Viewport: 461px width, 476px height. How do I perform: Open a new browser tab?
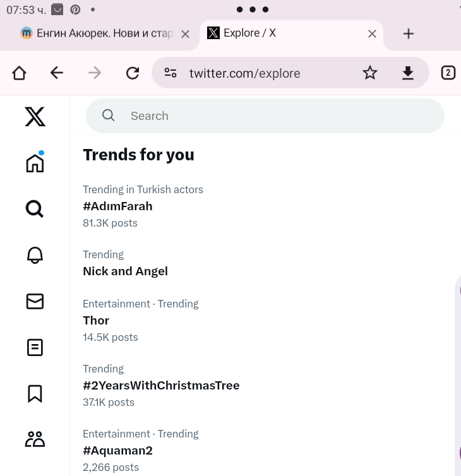pyautogui.click(x=409, y=33)
